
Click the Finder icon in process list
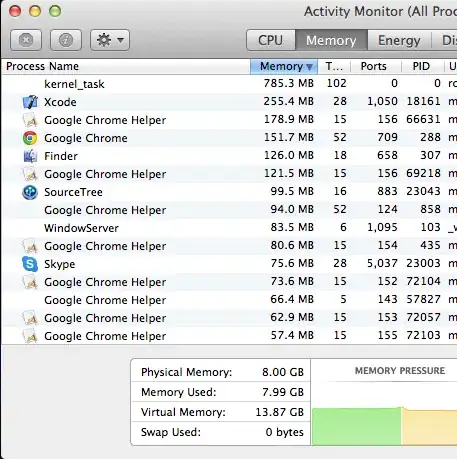tap(30, 156)
